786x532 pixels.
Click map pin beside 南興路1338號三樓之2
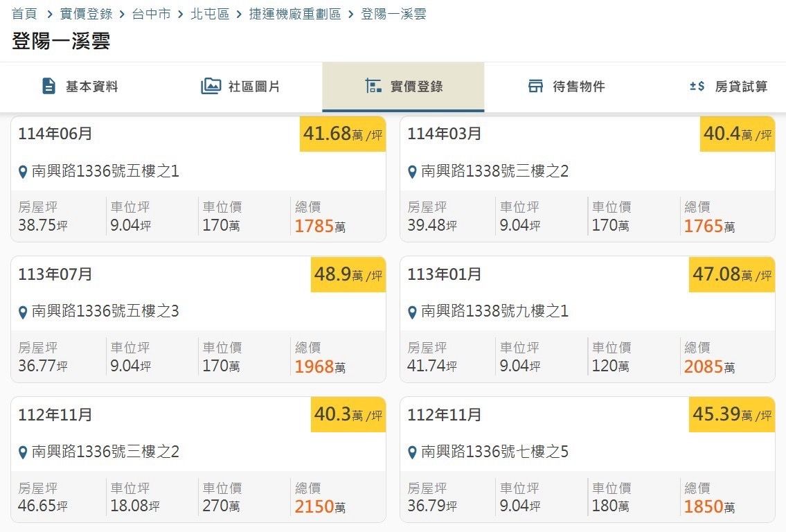tap(412, 172)
